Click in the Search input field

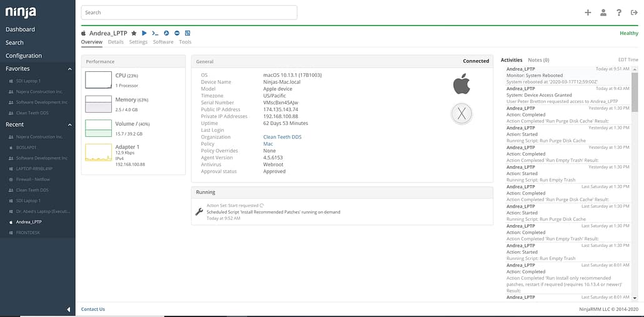point(189,13)
